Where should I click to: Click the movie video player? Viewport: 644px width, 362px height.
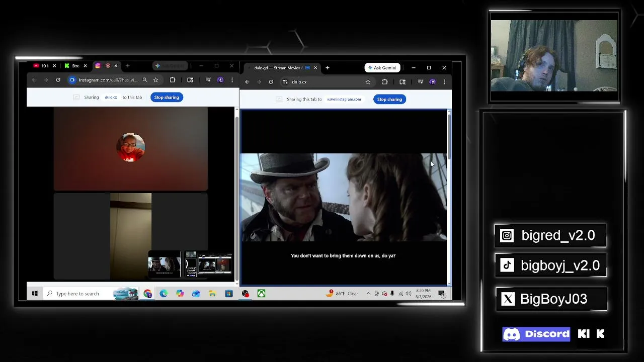344,197
